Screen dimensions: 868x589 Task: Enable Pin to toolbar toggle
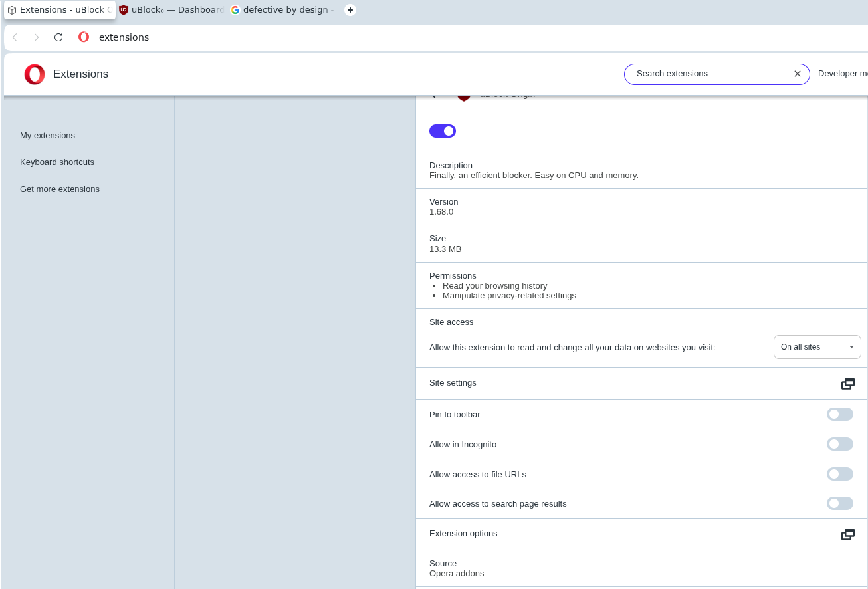[x=839, y=414]
